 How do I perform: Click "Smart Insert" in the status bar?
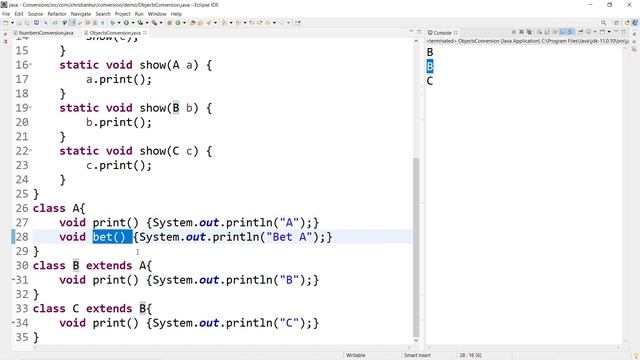point(417,355)
